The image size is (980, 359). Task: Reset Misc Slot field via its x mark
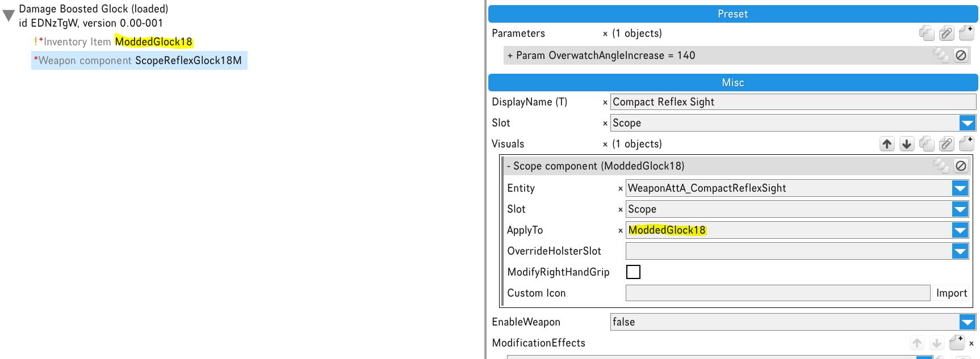(605, 124)
